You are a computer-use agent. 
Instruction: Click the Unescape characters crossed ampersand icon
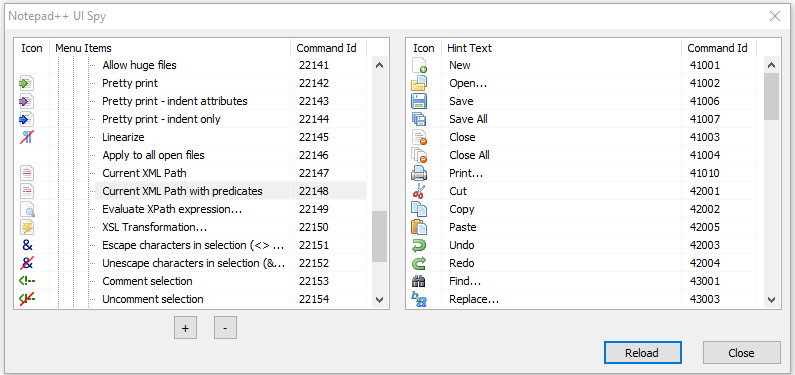pos(27,263)
